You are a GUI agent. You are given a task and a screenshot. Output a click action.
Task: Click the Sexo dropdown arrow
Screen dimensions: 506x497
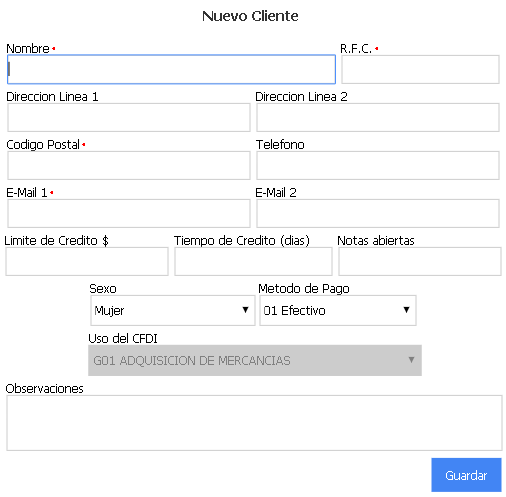pyautogui.click(x=245, y=310)
